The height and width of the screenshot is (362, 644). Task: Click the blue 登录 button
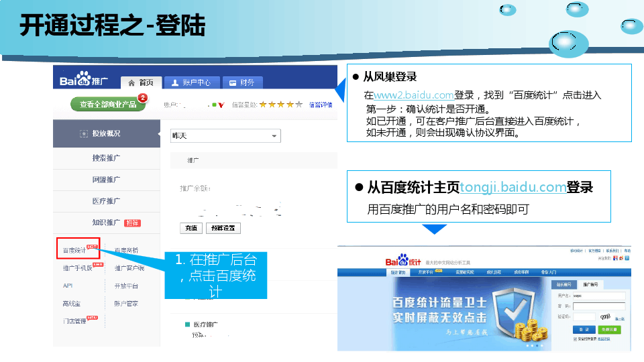[582, 330]
